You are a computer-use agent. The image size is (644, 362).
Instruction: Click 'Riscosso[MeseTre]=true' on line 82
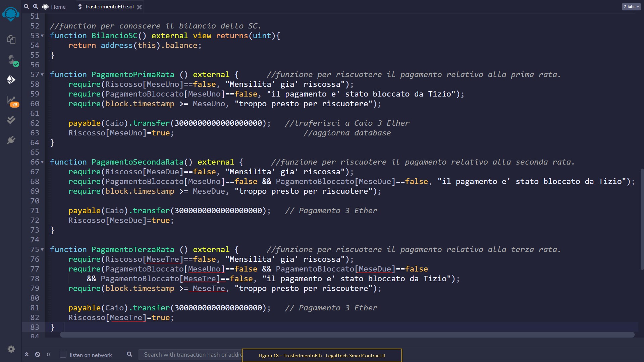click(x=121, y=317)
